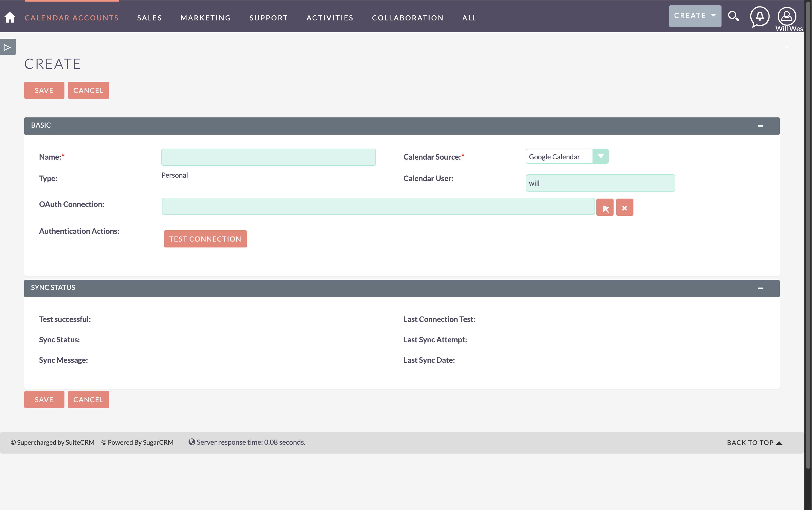Collapse the SYNC STATUS panel
This screenshot has width=812, height=510.
click(x=761, y=288)
